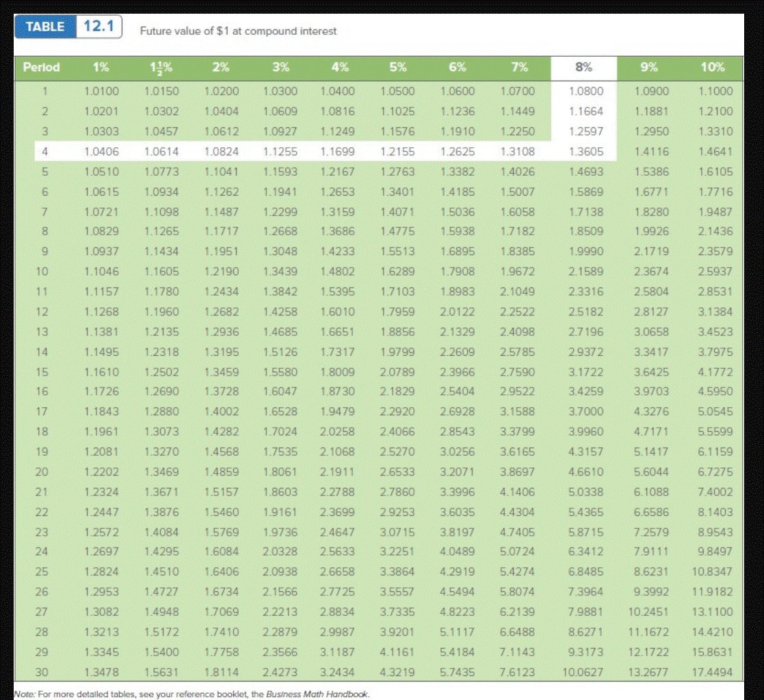Select value 1.0800 under 8%
This screenshot has width=764, height=700.
[x=586, y=91]
